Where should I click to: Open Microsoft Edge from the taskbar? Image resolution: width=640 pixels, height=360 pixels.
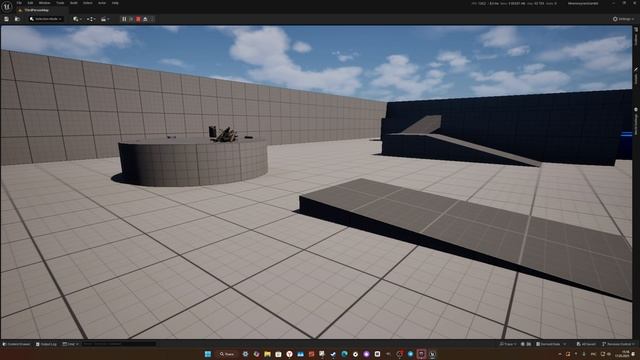pos(344,354)
